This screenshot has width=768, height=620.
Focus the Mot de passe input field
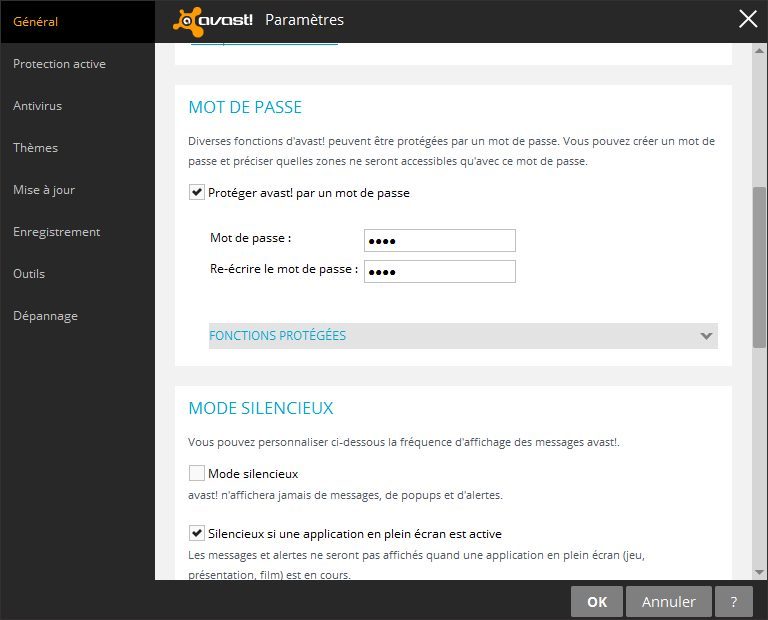tap(440, 241)
